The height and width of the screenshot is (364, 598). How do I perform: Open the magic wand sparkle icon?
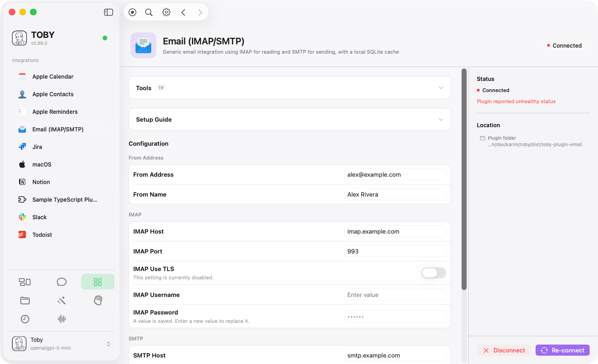coord(62,301)
